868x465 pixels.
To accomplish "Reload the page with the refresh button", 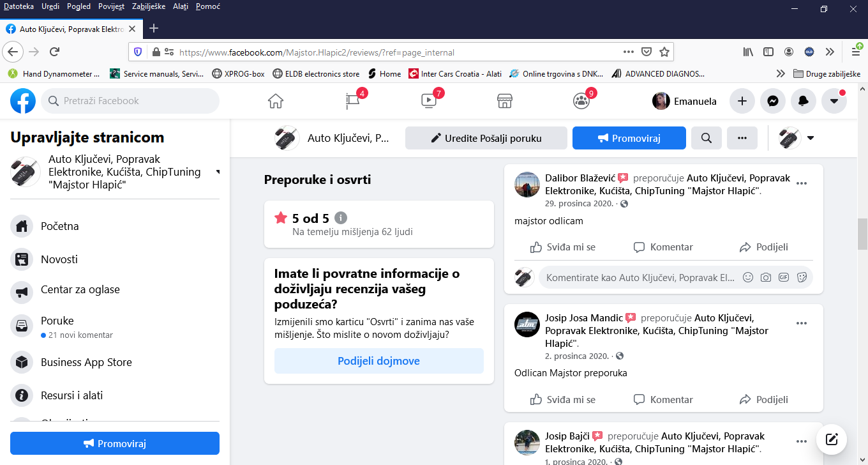I will [x=55, y=52].
